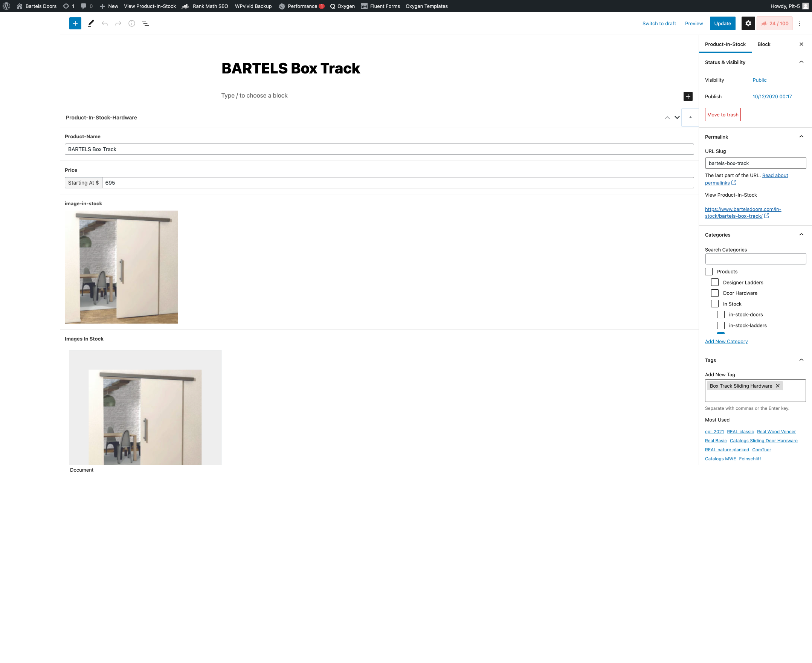Tick the in-stock-doors checkbox
The height and width of the screenshot is (663, 812).
pyautogui.click(x=721, y=314)
